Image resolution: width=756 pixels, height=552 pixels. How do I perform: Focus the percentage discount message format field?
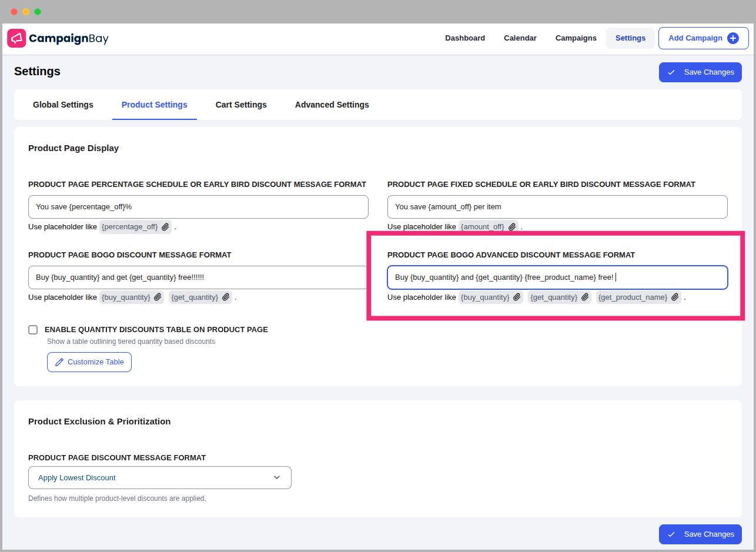198,207
